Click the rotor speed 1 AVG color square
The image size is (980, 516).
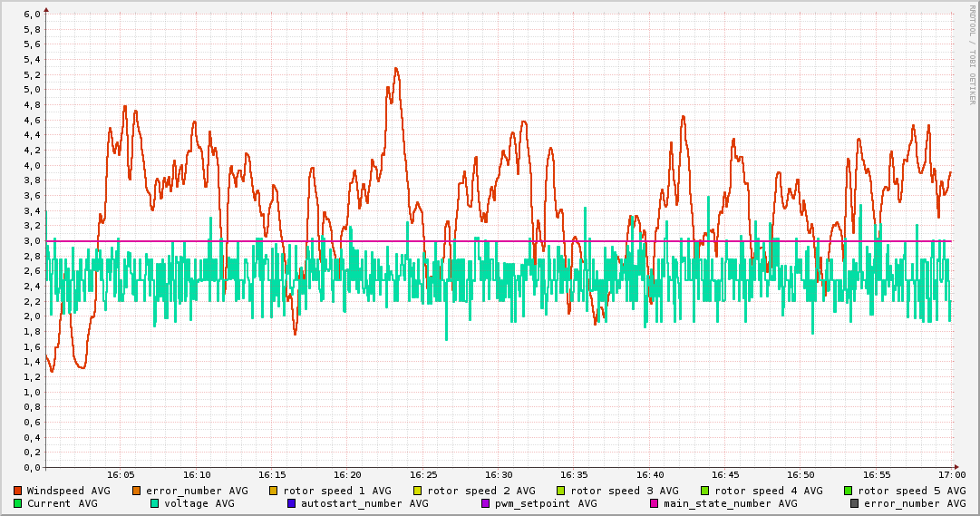(x=274, y=491)
